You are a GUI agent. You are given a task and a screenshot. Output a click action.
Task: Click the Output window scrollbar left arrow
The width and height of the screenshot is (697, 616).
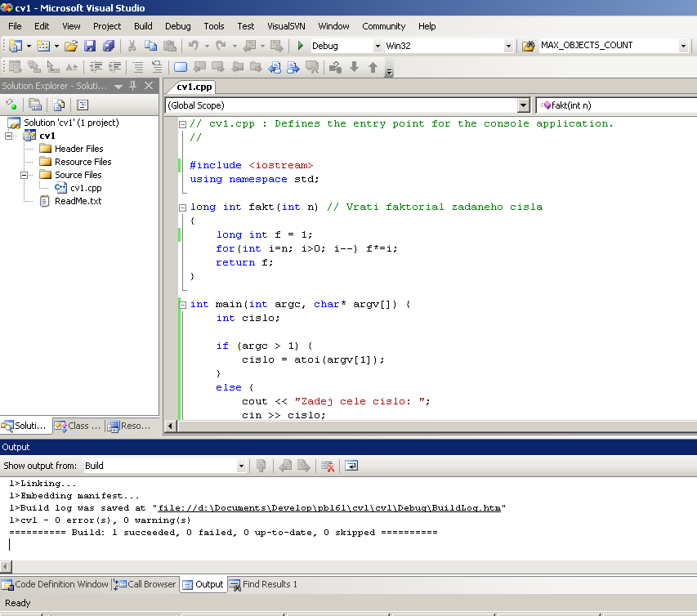[6, 567]
